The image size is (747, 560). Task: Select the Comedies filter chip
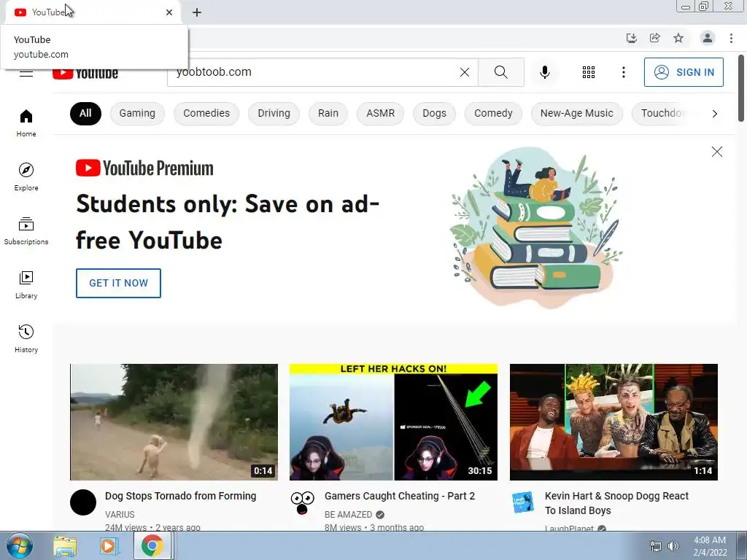point(206,113)
